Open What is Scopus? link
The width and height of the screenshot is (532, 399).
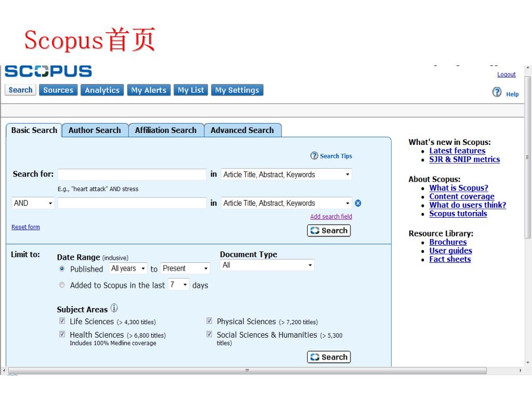(x=459, y=188)
